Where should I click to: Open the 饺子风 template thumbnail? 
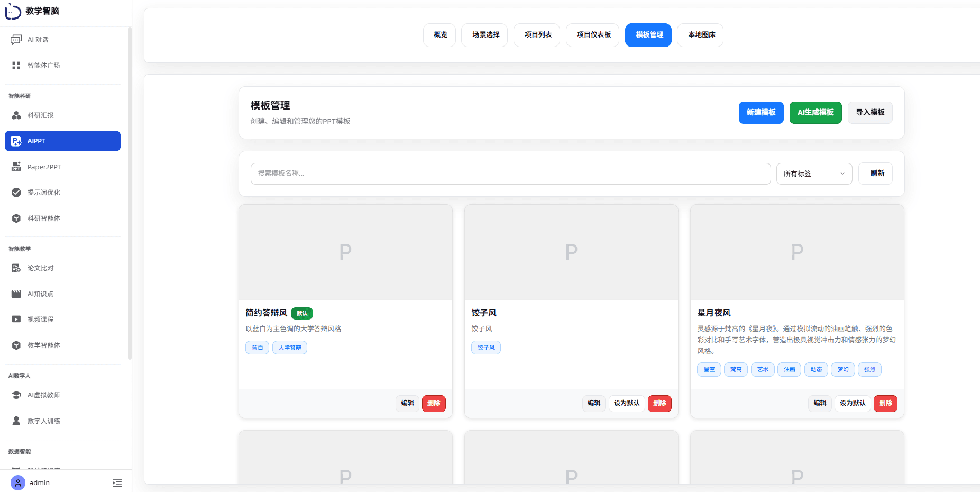[571, 252]
